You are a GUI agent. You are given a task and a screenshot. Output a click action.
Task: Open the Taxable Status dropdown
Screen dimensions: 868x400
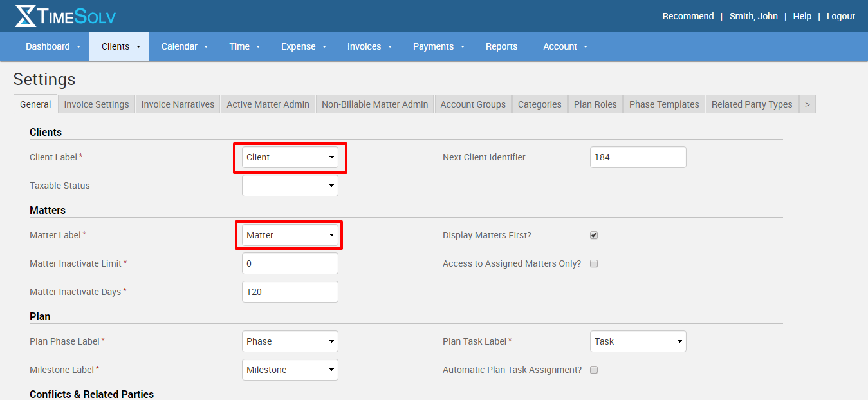(x=290, y=186)
